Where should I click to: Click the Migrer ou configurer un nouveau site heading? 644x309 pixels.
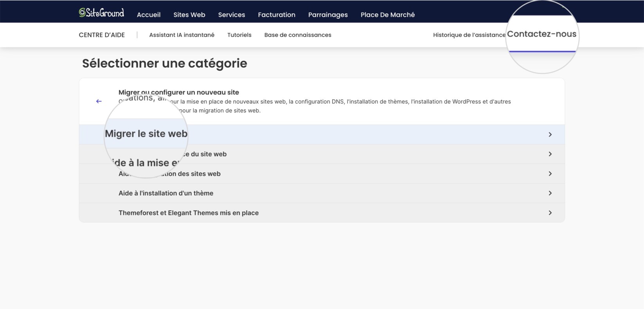(x=179, y=92)
